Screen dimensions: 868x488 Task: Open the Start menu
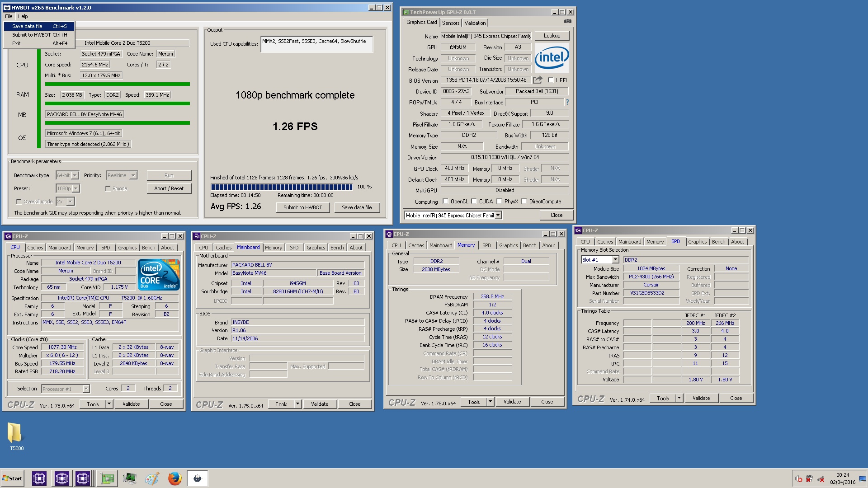(12, 479)
